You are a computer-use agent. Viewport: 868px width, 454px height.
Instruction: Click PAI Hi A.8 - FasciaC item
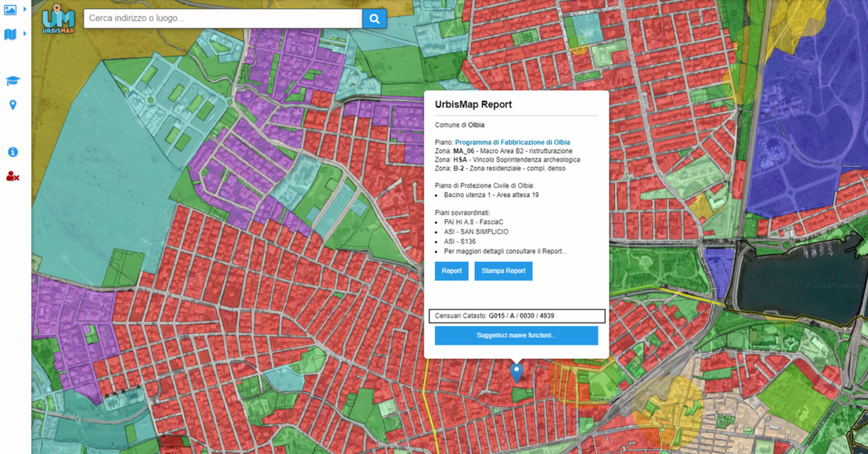click(x=474, y=222)
